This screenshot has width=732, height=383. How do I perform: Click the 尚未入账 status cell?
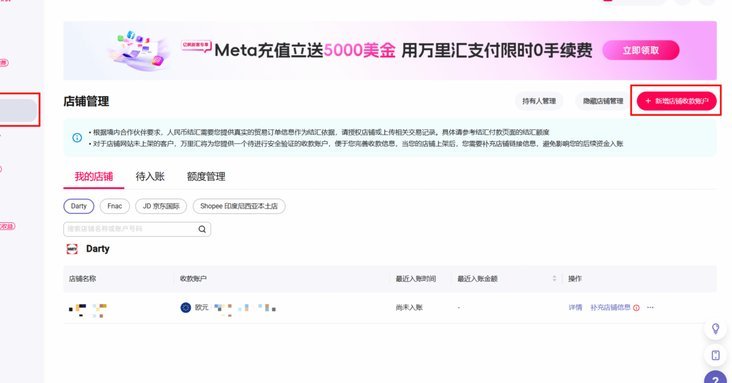pyautogui.click(x=409, y=307)
